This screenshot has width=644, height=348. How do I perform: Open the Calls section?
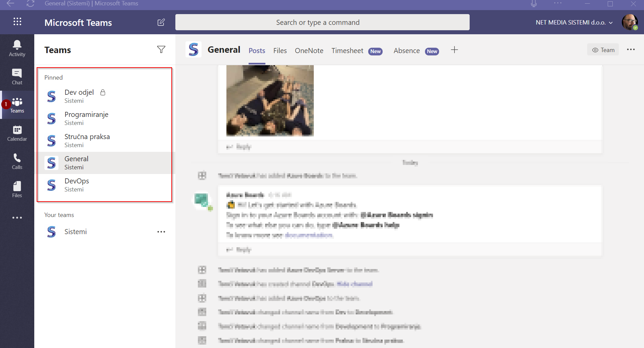17,161
